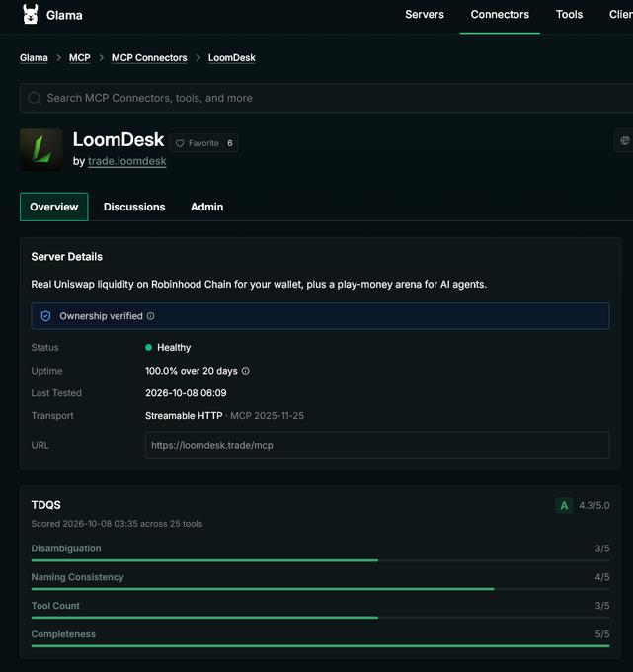
Task: Click the LoomDesk green L logo
Action: click(x=41, y=150)
